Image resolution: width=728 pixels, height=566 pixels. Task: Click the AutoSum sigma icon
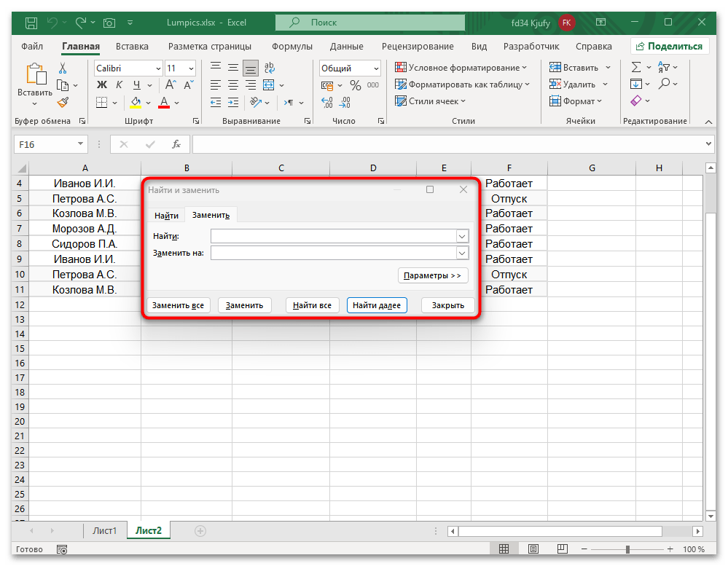(x=635, y=66)
